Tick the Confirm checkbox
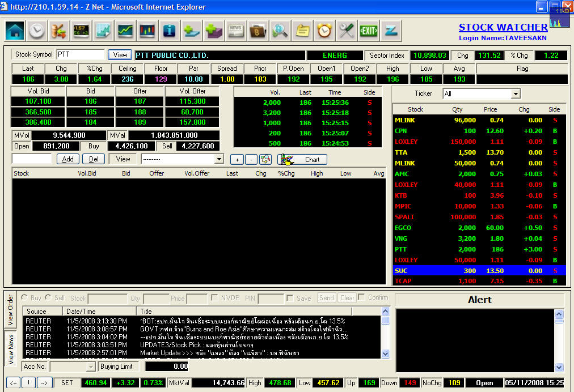The width and height of the screenshot is (574, 392). point(362,297)
